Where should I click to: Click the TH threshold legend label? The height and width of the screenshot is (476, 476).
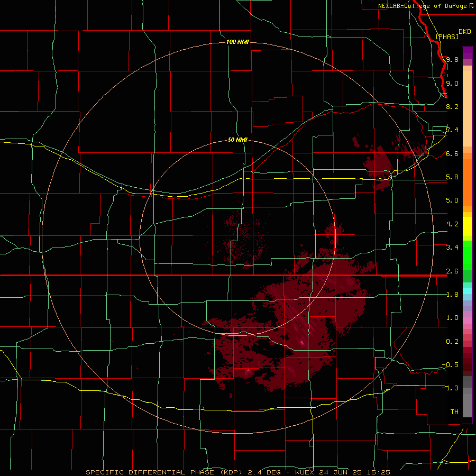click(x=454, y=412)
